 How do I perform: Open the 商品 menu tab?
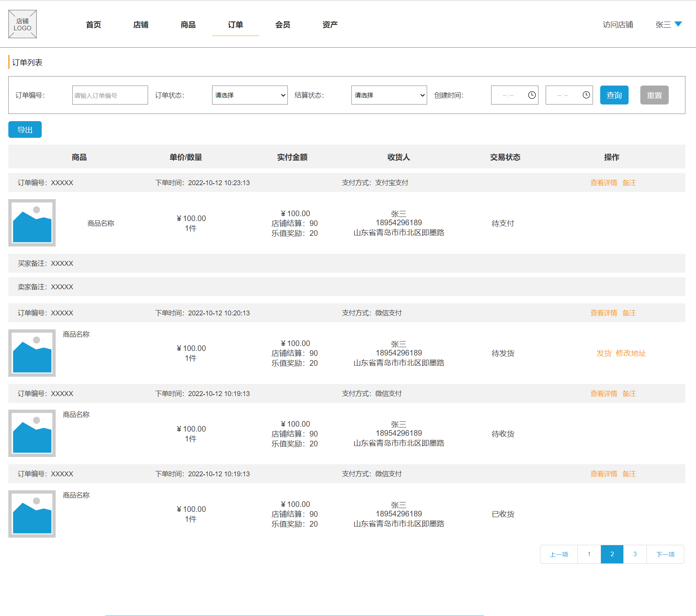coord(188,25)
